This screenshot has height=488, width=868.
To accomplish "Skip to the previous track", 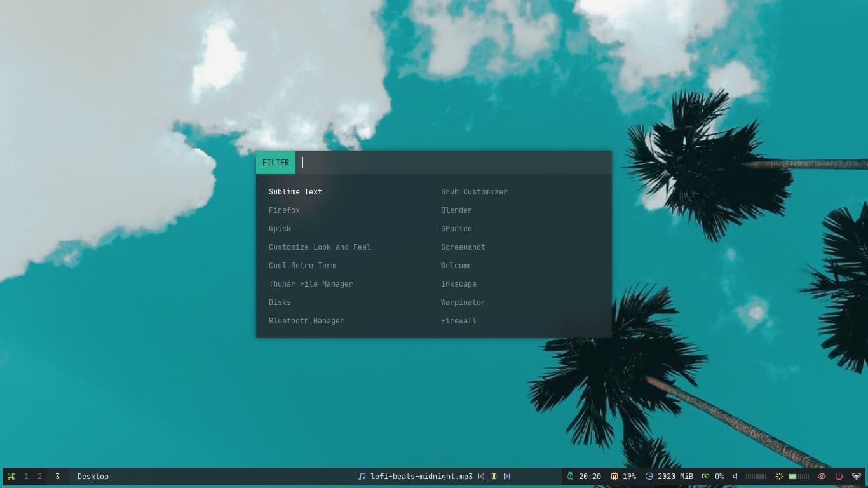I will pyautogui.click(x=481, y=477).
